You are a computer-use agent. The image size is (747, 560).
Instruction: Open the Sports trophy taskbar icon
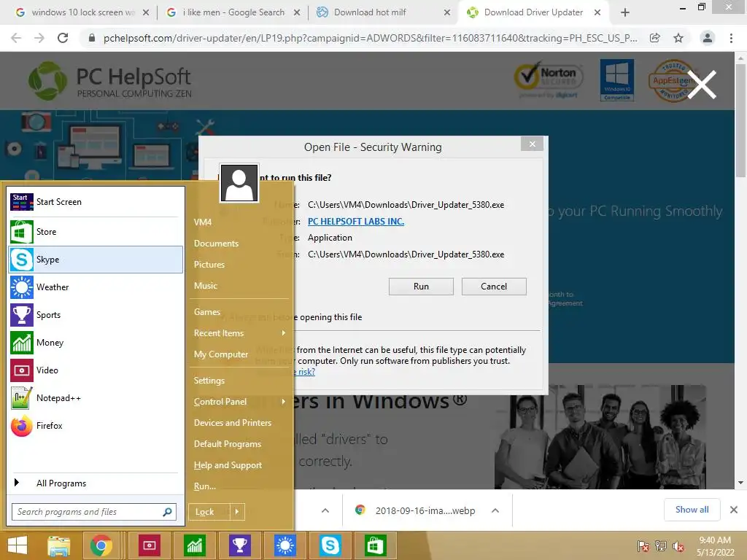pos(239,545)
